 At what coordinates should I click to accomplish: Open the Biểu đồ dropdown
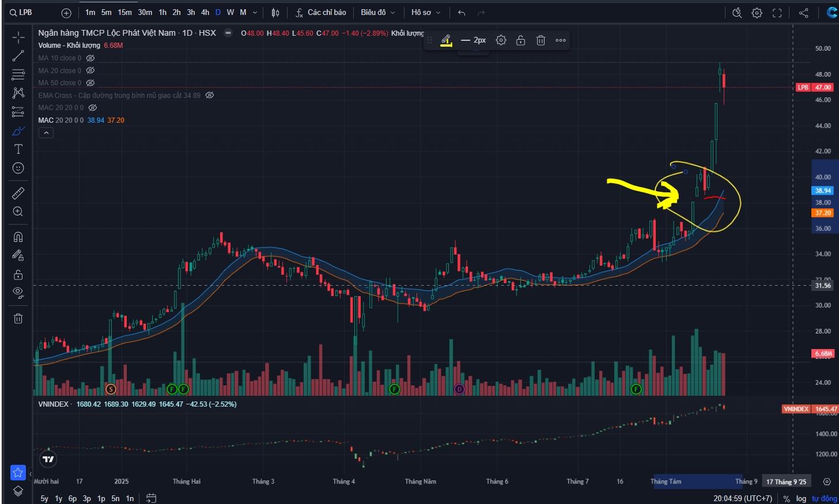click(x=378, y=13)
